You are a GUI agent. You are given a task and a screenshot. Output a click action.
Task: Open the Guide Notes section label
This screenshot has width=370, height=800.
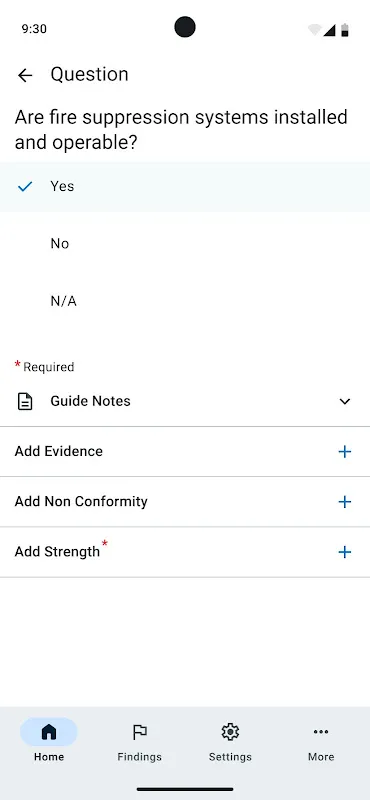90,401
